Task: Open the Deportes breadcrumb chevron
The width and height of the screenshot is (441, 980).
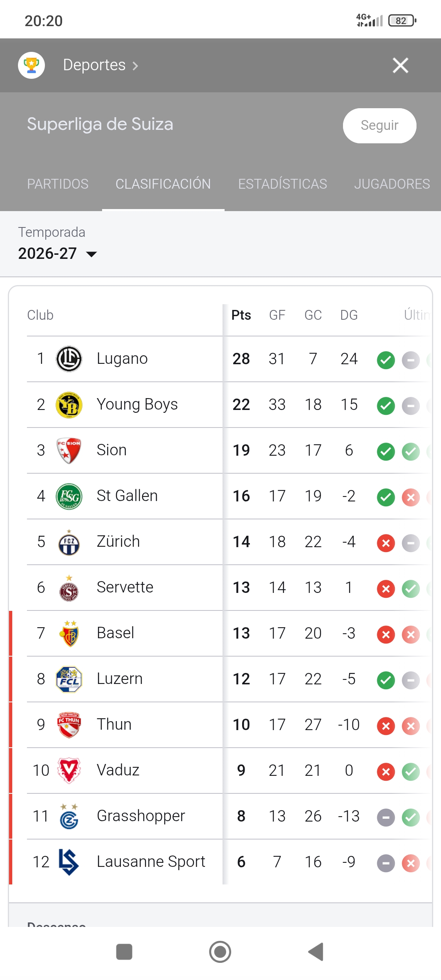Action: [x=136, y=65]
